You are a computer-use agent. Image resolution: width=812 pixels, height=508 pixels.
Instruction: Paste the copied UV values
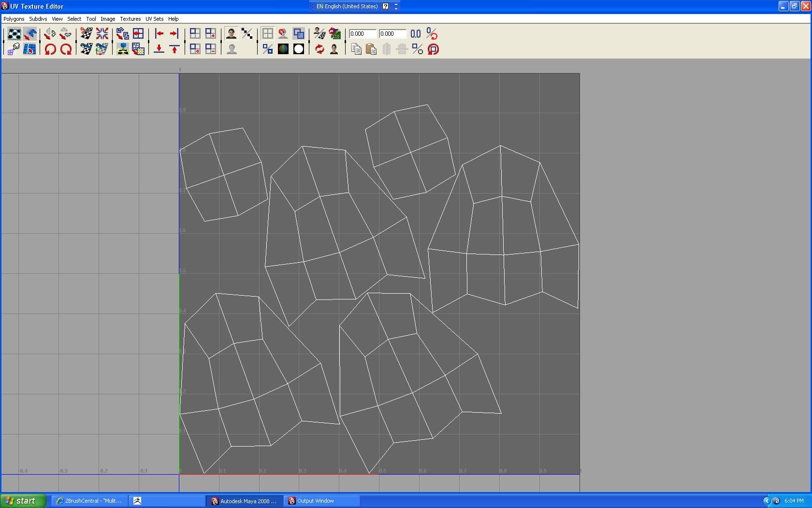coord(371,49)
